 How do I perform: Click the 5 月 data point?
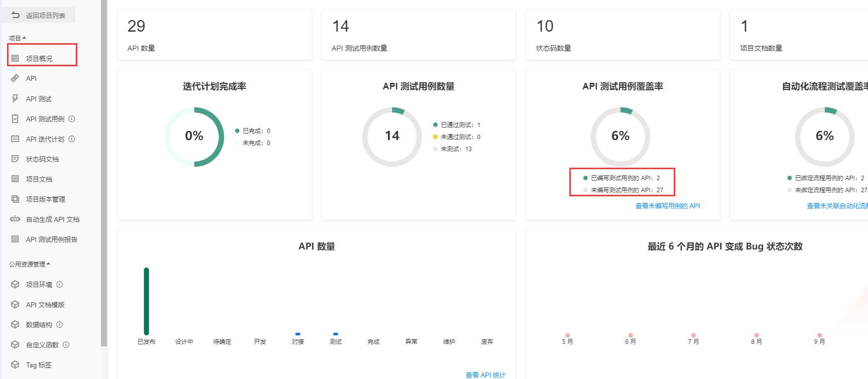click(567, 335)
